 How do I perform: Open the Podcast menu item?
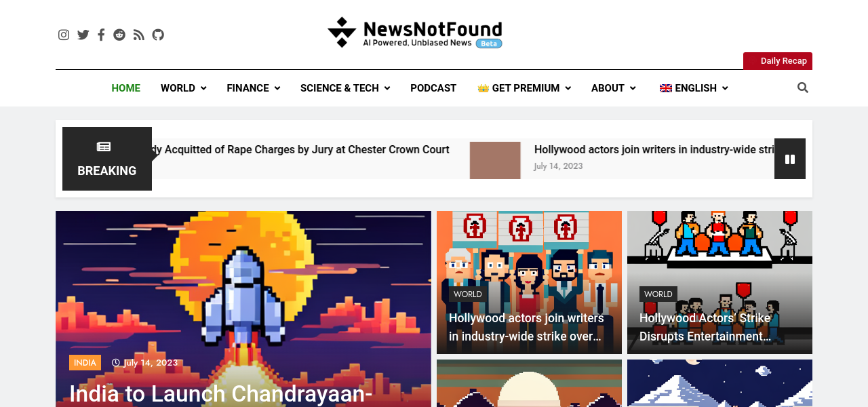coord(433,88)
